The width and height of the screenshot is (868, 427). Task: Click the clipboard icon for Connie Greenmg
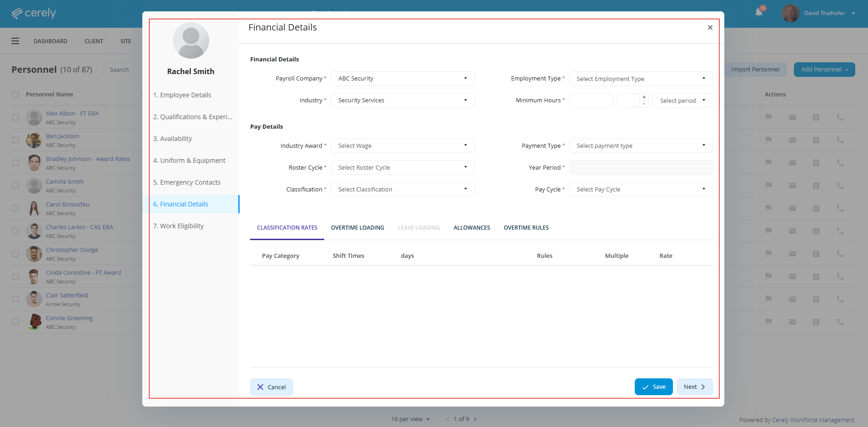(x=816, y=322)
